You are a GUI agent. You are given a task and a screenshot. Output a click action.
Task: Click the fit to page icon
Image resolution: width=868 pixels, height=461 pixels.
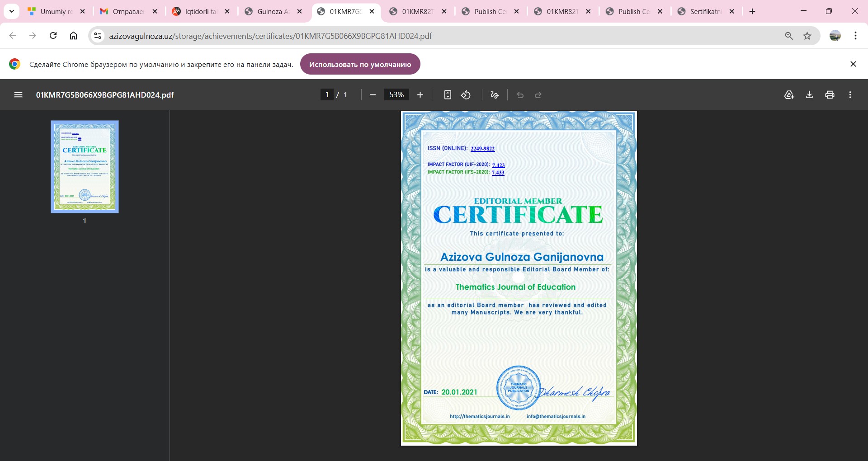point(448,95)
